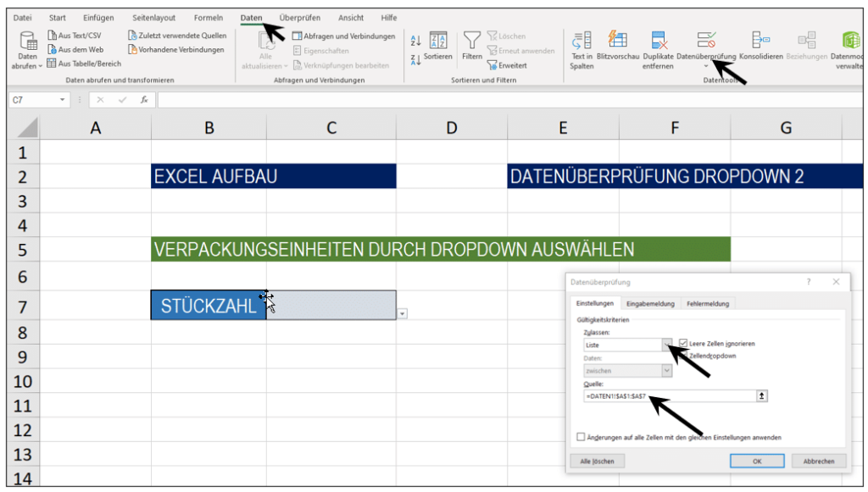
Task: Click the range selector icon next to Quelle
Action: (762, 395)
